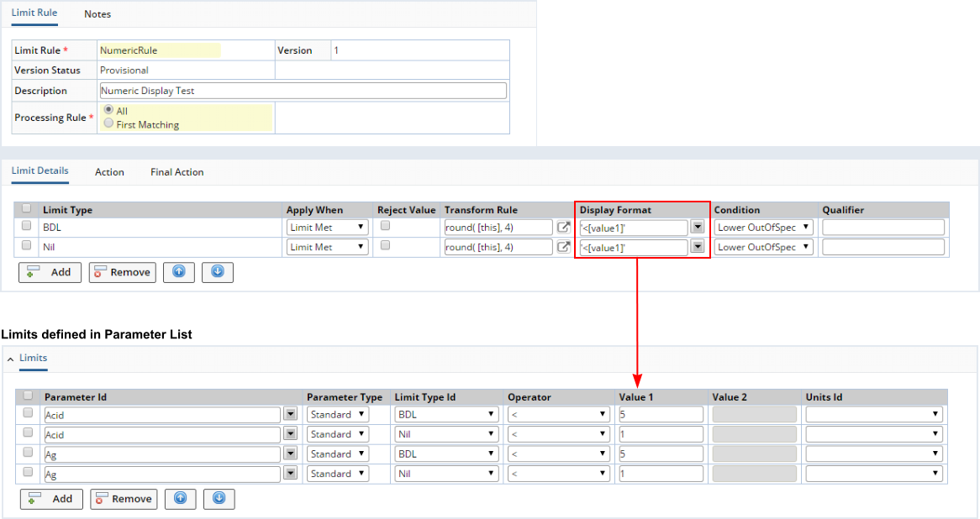
Task: Tick checkbox for Ag Nil limits row
Action: point(28,472)
